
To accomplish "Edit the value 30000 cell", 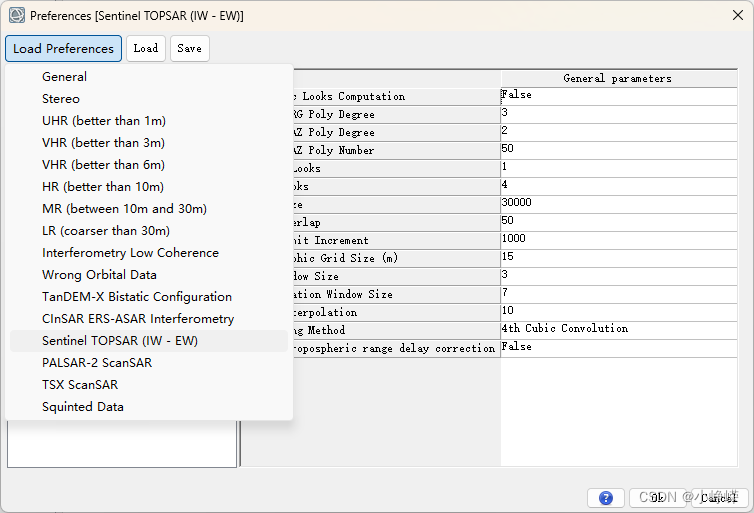I will tap(618, 204).
